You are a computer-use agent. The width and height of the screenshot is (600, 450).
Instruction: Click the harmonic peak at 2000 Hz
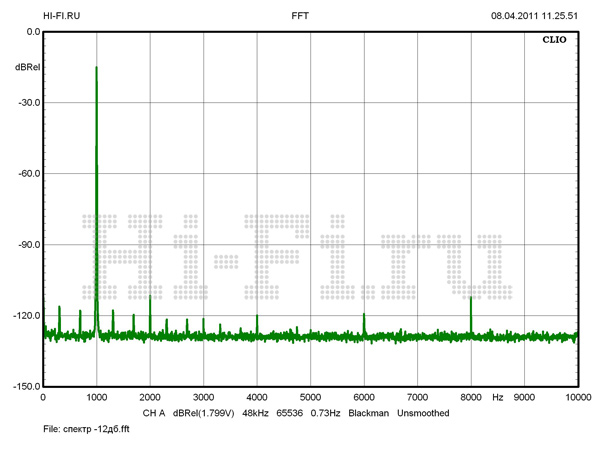tap(150, 297)
